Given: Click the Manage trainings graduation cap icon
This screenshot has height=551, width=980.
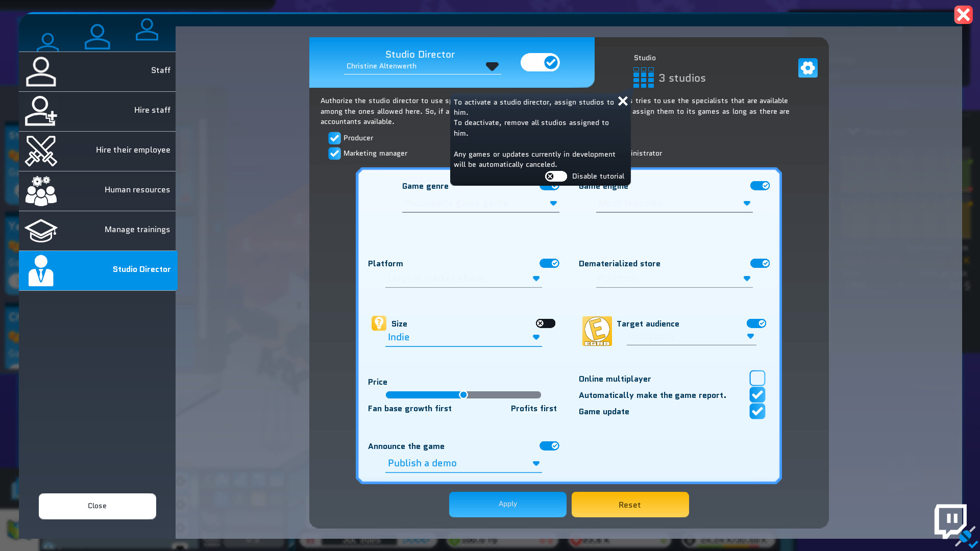Looking at the screenshot, I should point(41,230).
